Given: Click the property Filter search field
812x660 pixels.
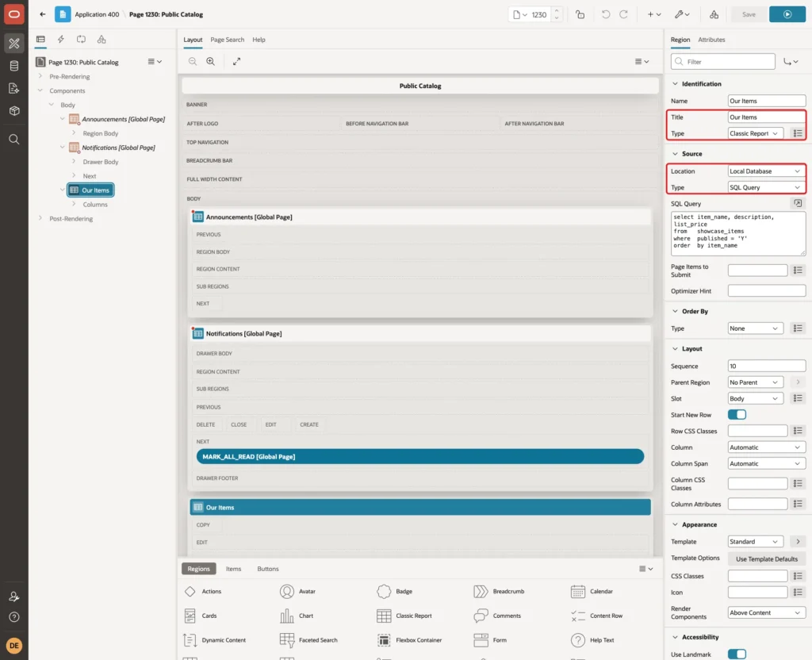Looking at the screenshot, I should 723,62.
